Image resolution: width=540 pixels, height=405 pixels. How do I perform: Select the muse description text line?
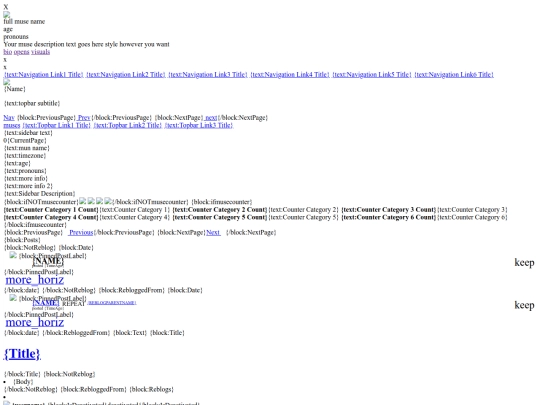86,44
